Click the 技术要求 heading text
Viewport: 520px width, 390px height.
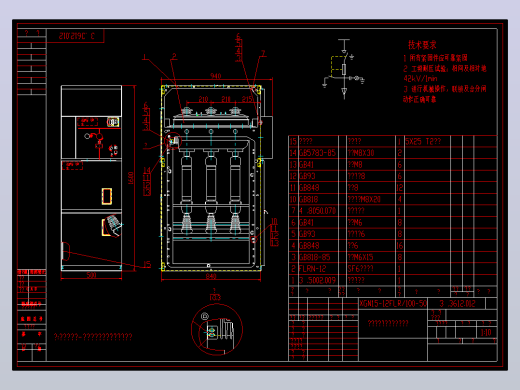[x=422, y=45]
